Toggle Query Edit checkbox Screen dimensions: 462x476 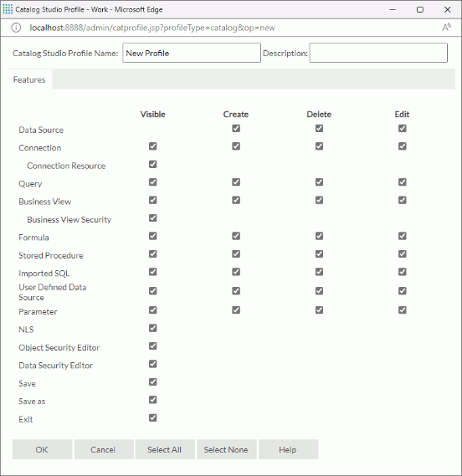[x=403, y=182]
